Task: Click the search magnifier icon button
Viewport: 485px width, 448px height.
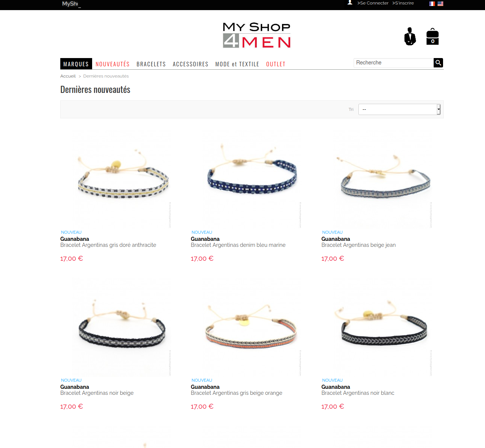Action: [x=438, y=63]
